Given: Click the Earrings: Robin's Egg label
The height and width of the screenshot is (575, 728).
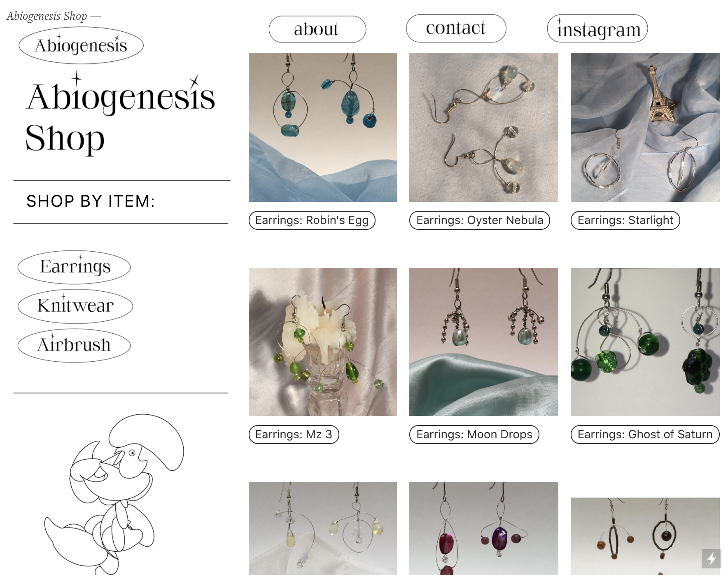Looking at the screenshot, I should click(x=312, y=220).
